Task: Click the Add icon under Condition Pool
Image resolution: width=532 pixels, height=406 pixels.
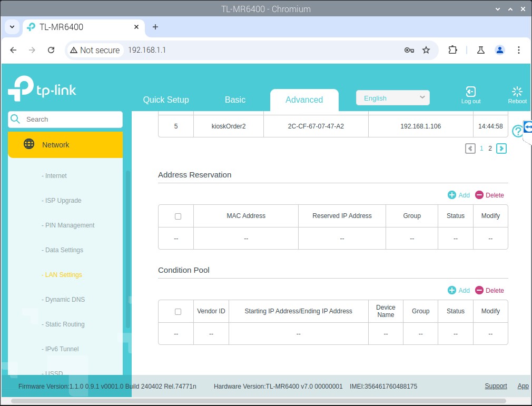Action: 452,290
